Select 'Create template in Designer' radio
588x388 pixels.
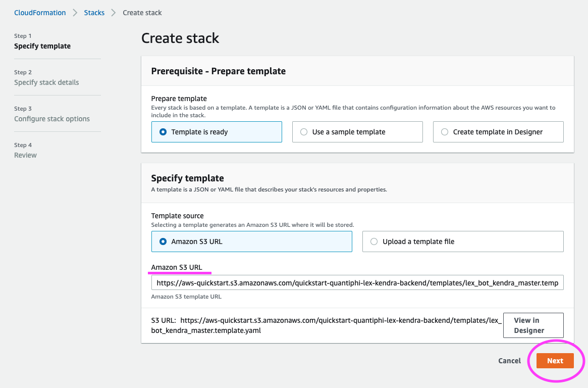(445, 132)
